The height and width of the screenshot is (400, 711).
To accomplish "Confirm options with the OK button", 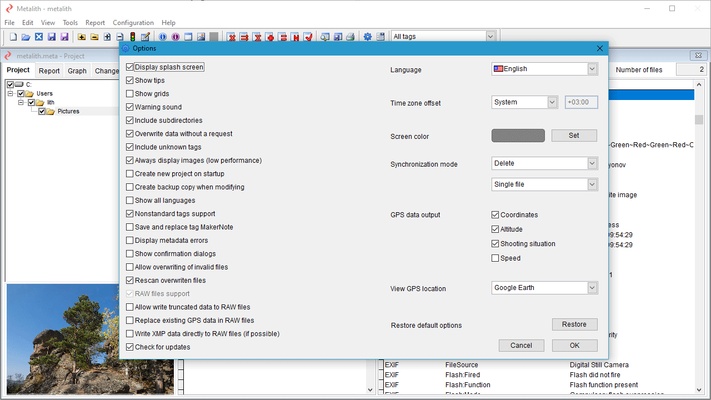I will [x=575, y=346].
